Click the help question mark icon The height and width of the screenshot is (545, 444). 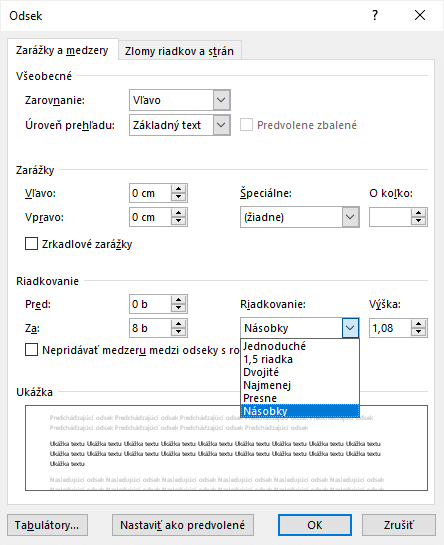point(375,15)
